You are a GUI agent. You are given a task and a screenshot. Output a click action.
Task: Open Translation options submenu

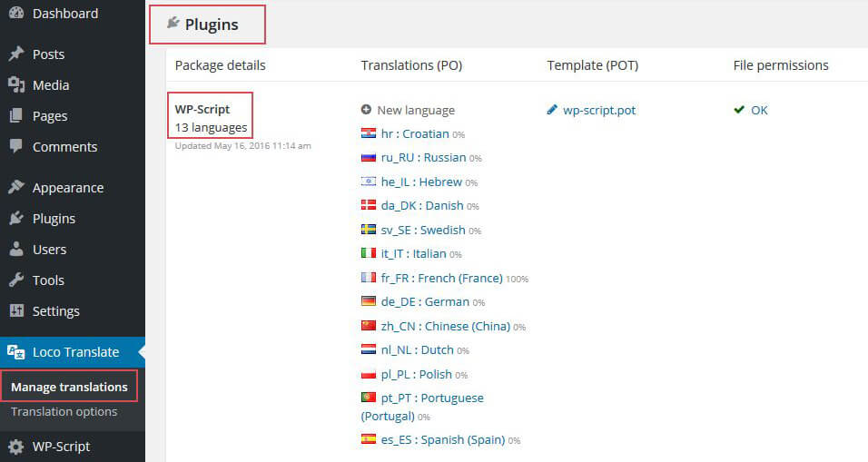click(64, 412)
